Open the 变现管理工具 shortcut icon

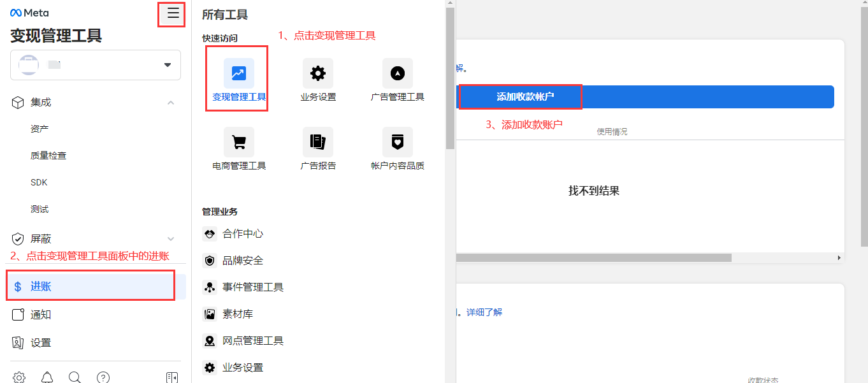click(x=239, y=73)
